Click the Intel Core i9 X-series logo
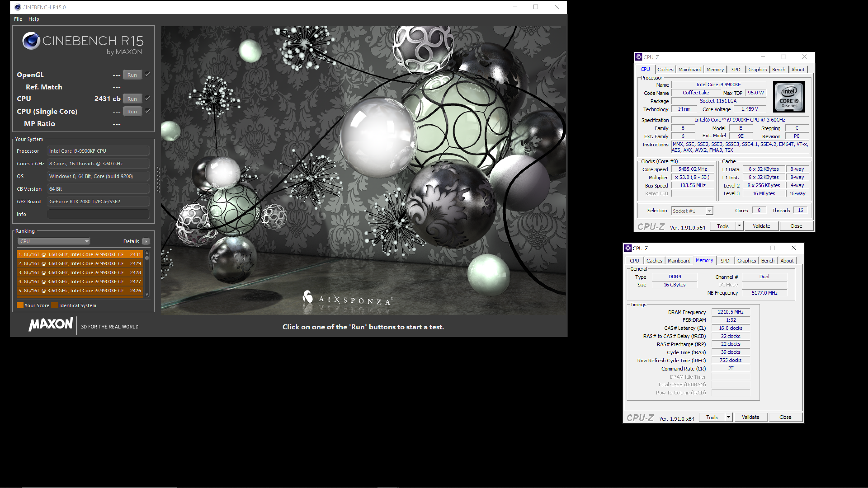Image resolution: width=868 pixels, height=488 pixels. [x=789, y=97]
